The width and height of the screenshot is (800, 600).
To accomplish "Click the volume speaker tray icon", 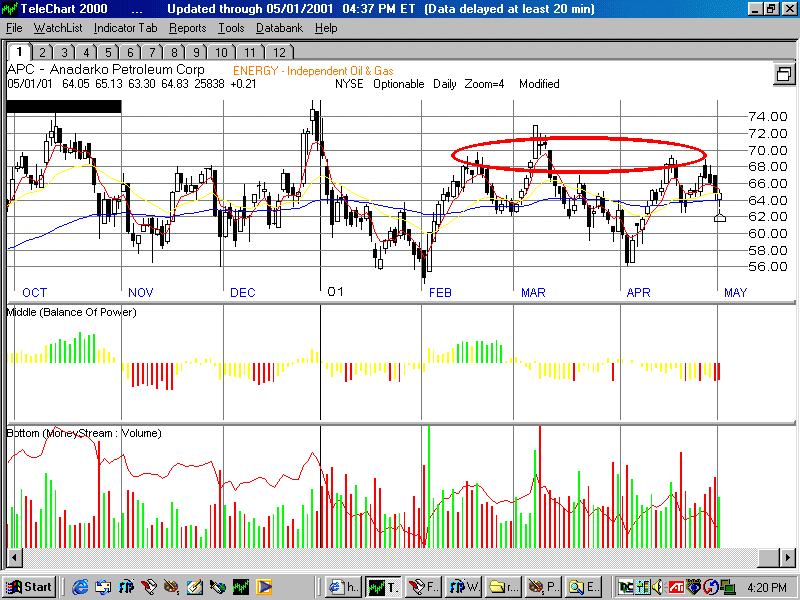I will [x=658, y=587].
